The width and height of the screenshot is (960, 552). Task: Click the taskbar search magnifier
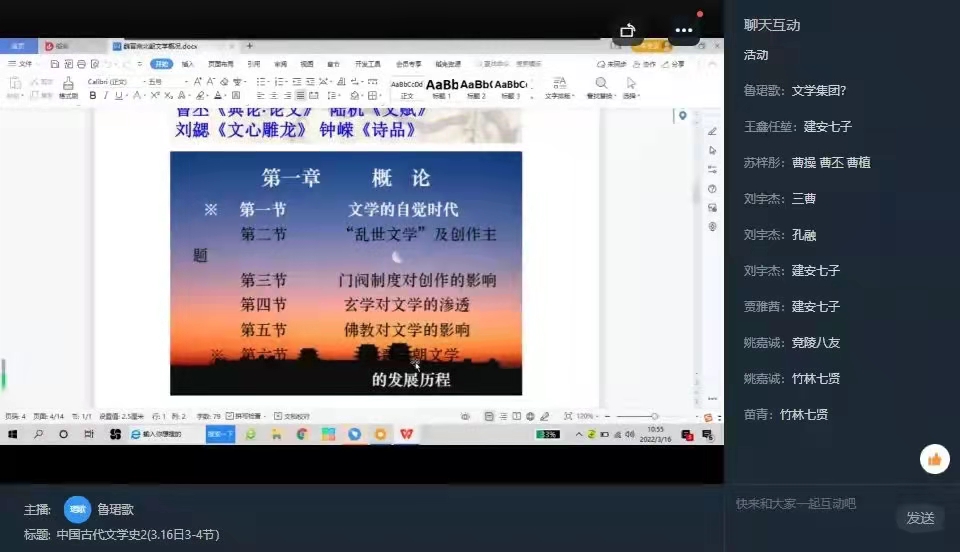pos(38,434)
